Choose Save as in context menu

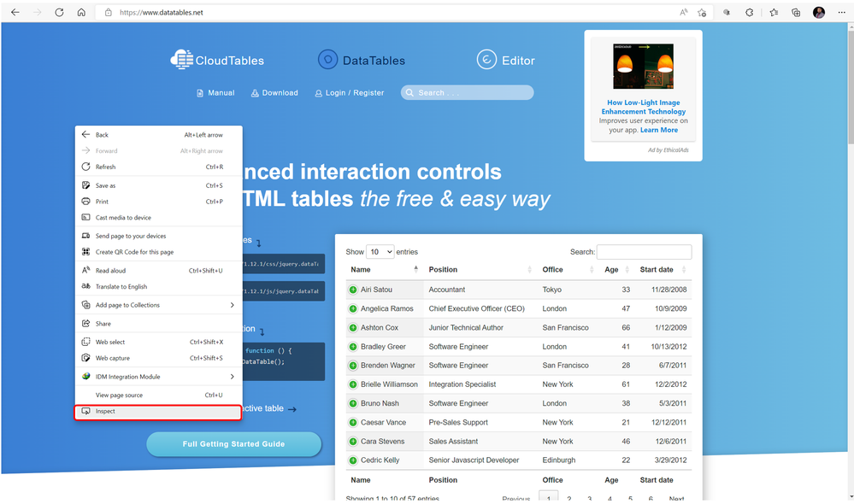(158, 185)
